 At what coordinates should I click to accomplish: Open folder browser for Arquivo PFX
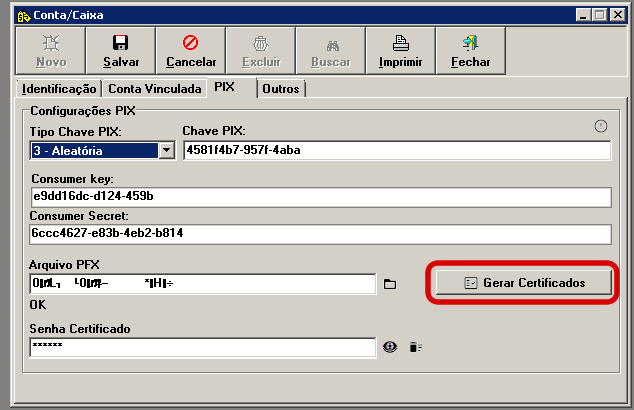391,285
